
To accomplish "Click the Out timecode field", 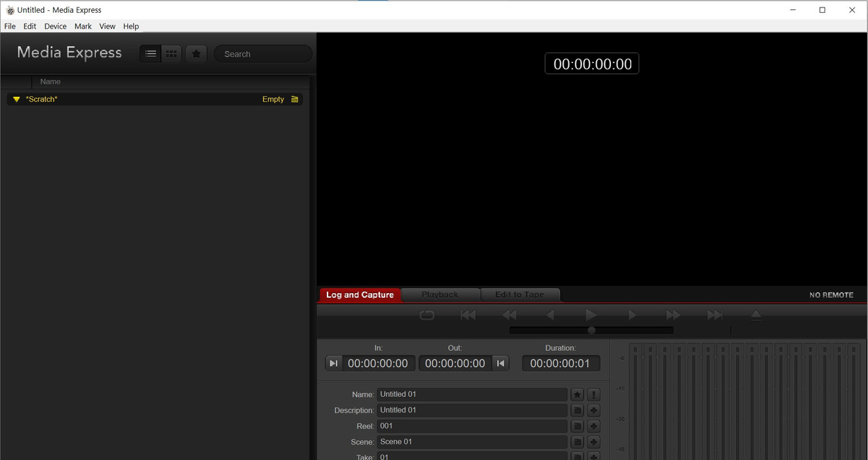I will (x=455, y=363).
